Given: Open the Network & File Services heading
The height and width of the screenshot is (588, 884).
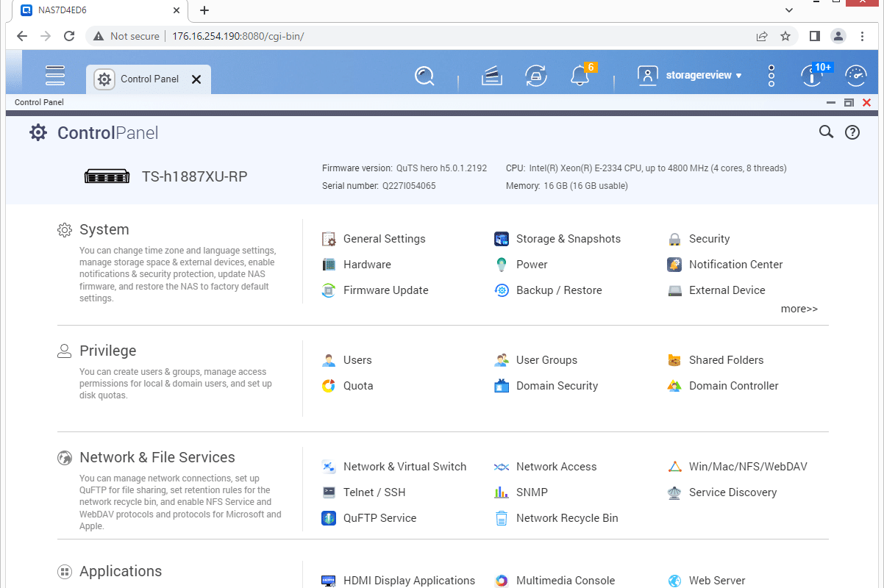Looking at the screenshot, I should coord(157,457).
